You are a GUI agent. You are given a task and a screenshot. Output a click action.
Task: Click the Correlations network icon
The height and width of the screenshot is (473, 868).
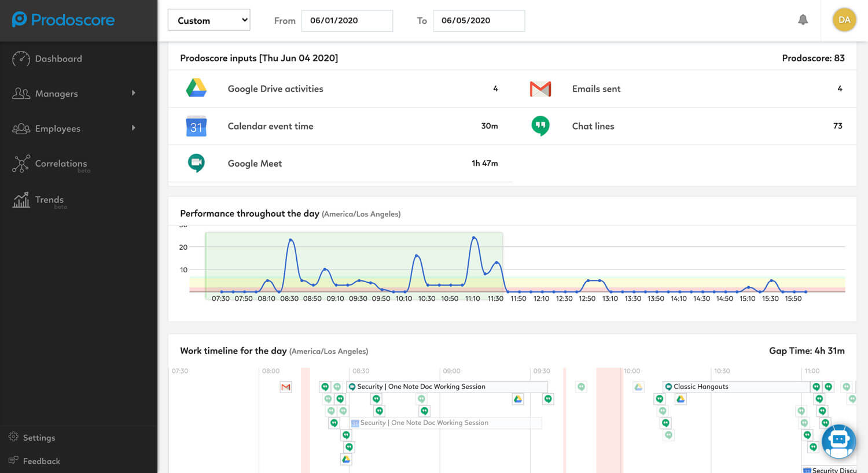21,164
